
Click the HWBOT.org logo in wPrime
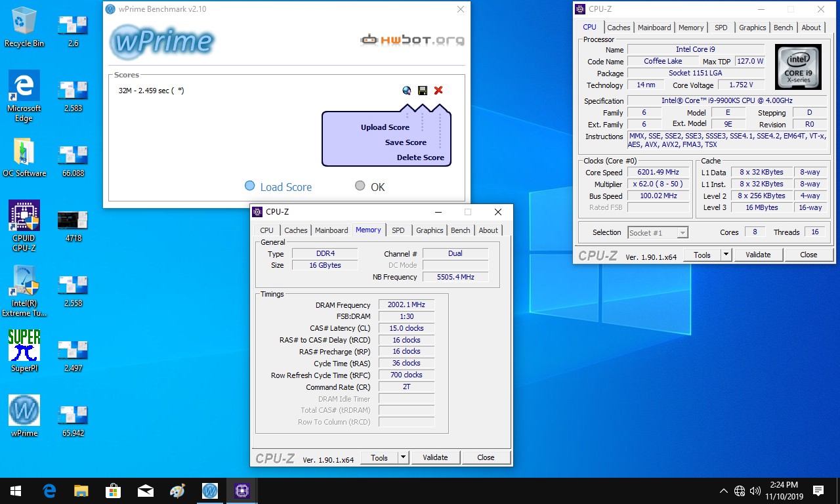[413, 39]
